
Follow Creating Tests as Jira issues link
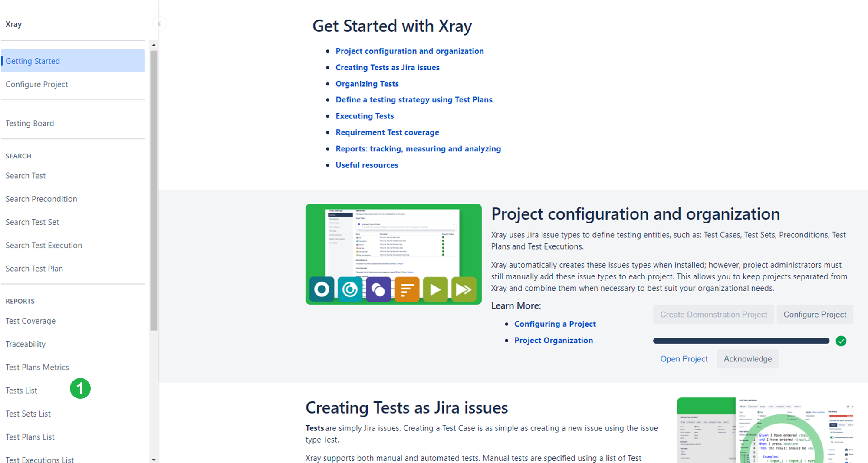point(387,67)
